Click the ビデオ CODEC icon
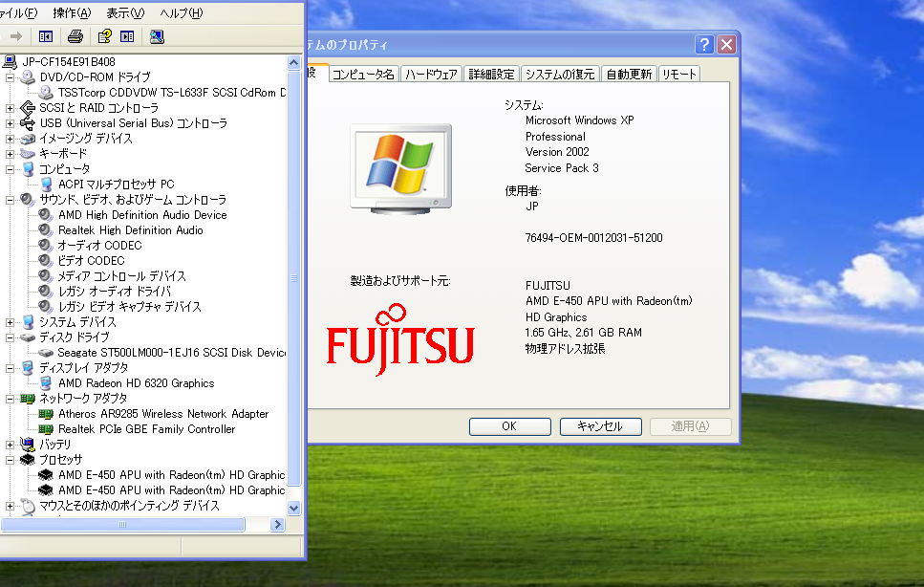The width and height of the screenshot is (924, 587). pyautogui.click(x=46, y=261)
